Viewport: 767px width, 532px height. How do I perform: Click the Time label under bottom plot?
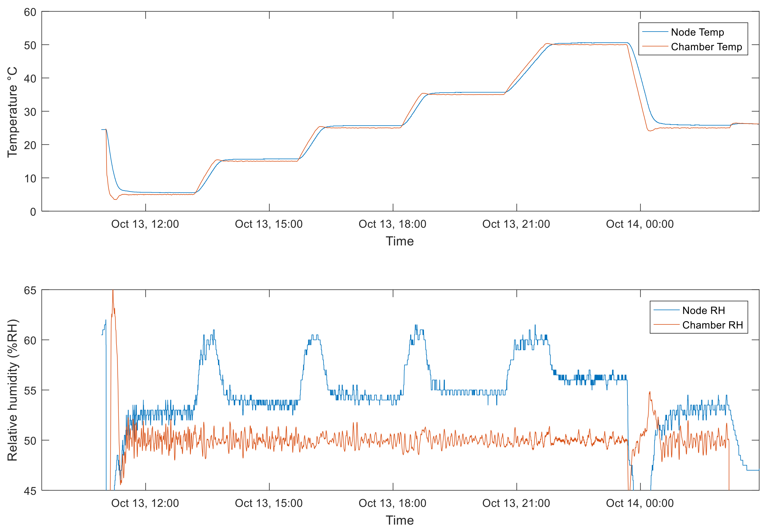pyautogui.click(x=399, y=520)
